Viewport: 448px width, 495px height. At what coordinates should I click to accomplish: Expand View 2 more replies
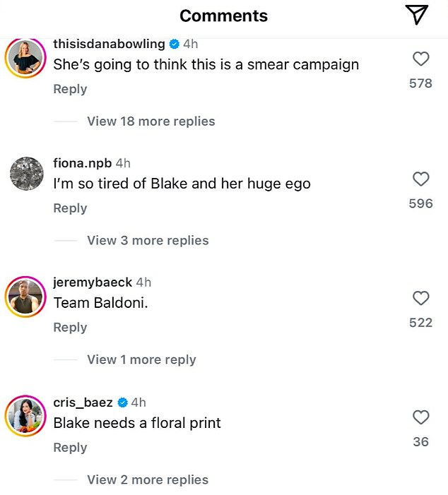(148, 480)
